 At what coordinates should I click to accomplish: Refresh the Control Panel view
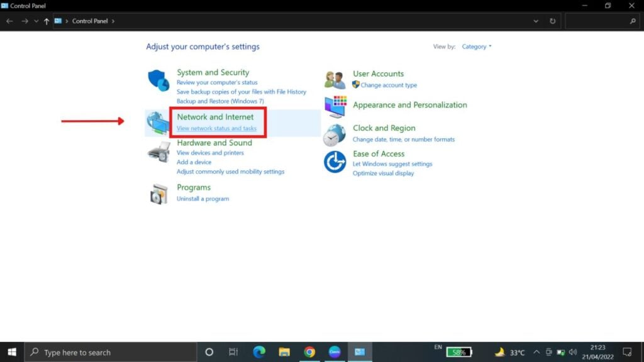[x=552, y=21]
